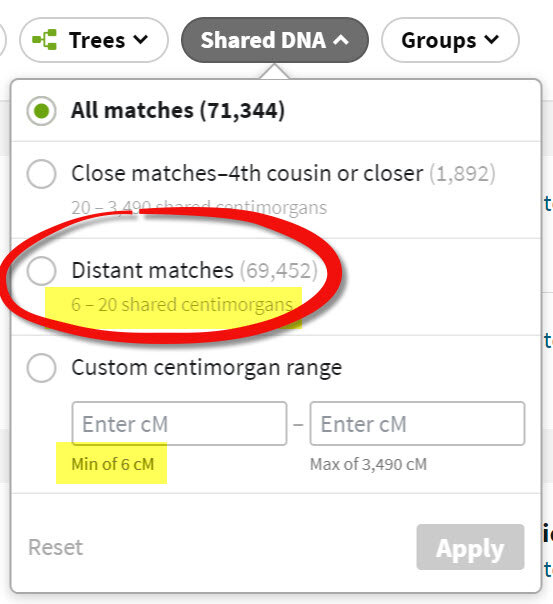The width and height of the screenshot is (553, 604).
Task: Open the Shared DNA filter pill
Action: 275,40
